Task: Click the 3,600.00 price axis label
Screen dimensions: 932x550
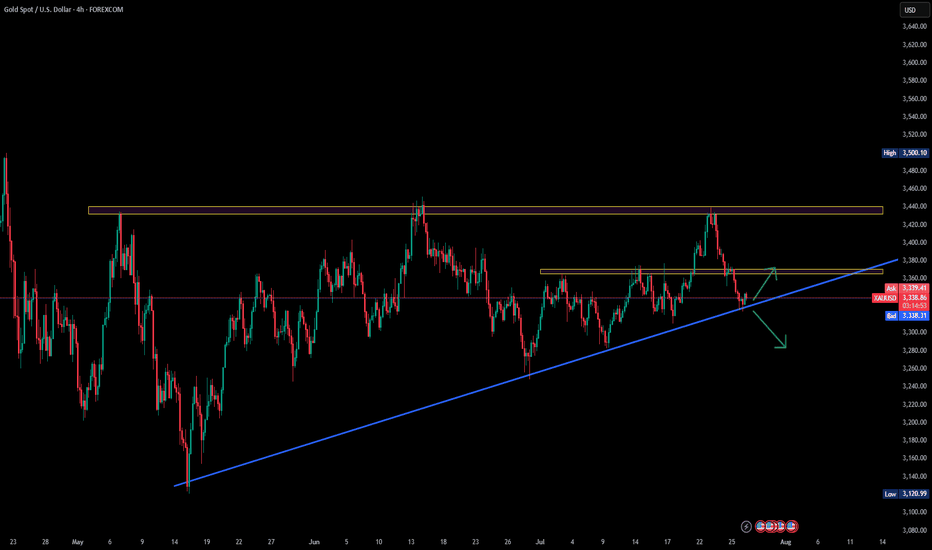Action: click(x=914, y=62)
